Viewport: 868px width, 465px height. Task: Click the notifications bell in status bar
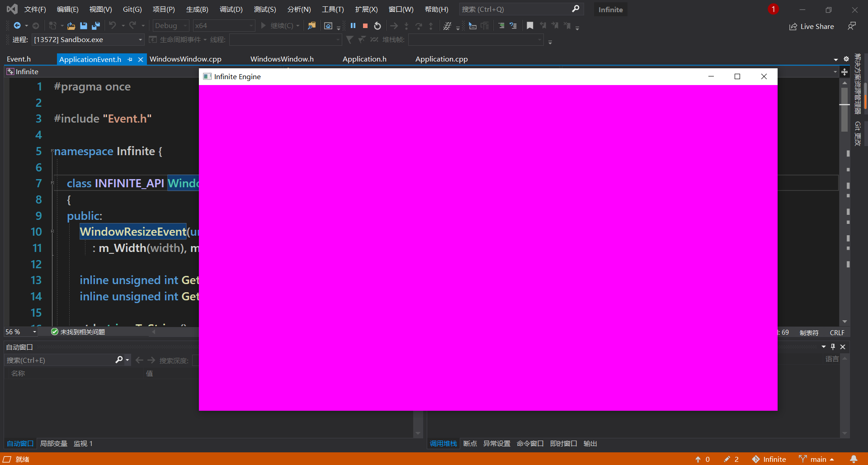(x=854, y=459)
